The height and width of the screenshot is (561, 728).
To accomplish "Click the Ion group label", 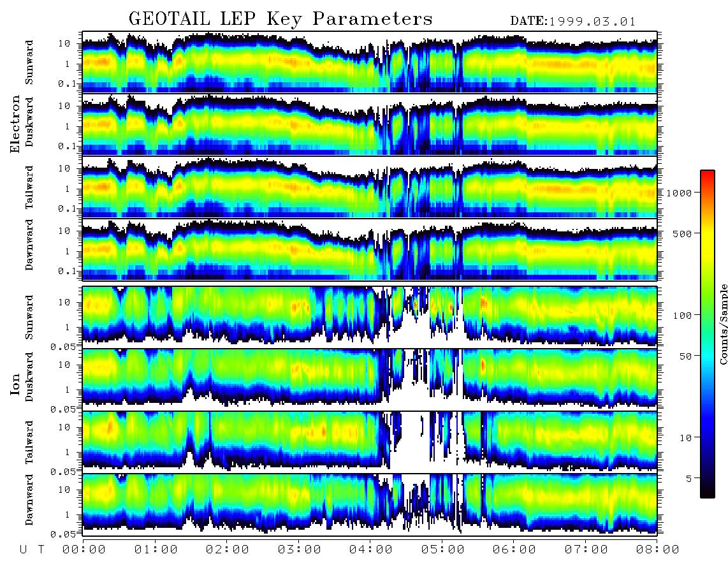I will click(15, 384).
